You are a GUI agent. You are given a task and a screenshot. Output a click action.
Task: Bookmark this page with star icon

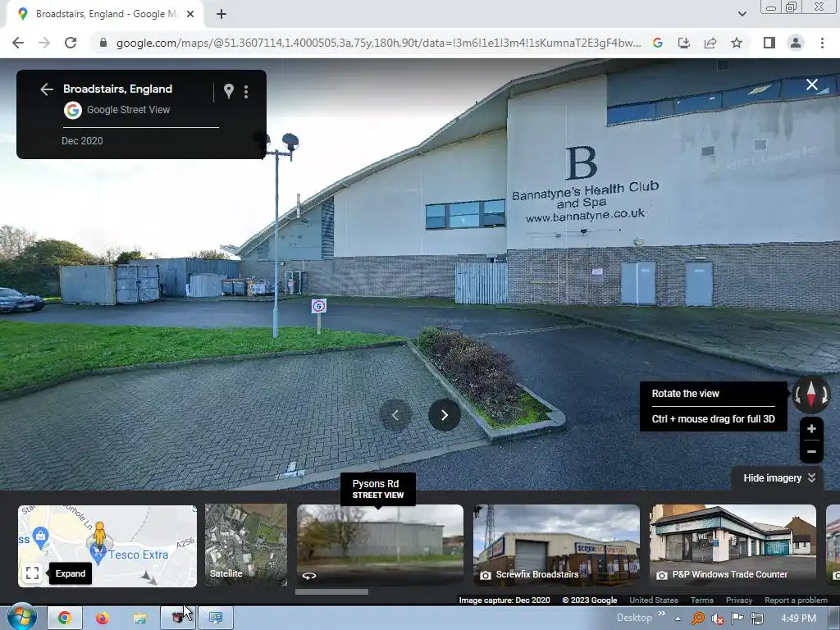click(737, 43)
